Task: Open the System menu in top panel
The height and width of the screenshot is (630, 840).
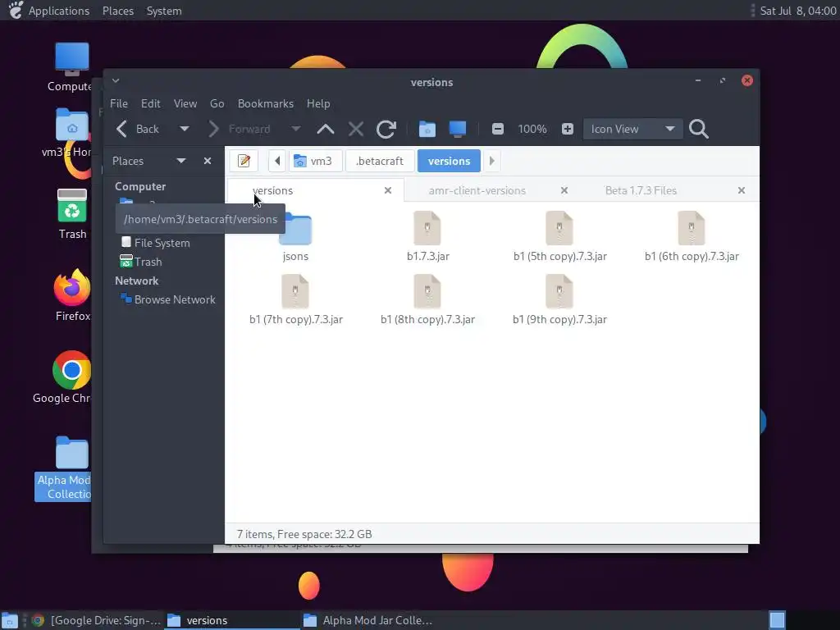Action: pyautogui.click(x=164, y=11)
